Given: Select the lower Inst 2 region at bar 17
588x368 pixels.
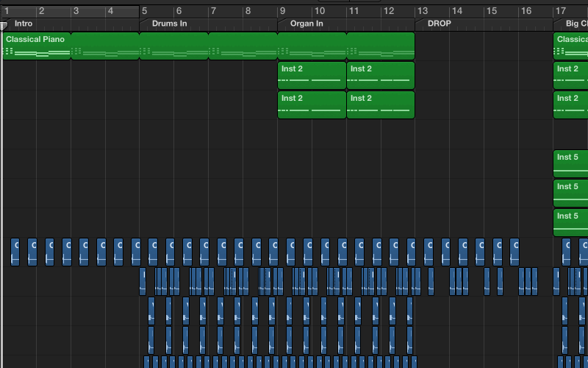Looking at the screenshot, I should tap(571, 105).
